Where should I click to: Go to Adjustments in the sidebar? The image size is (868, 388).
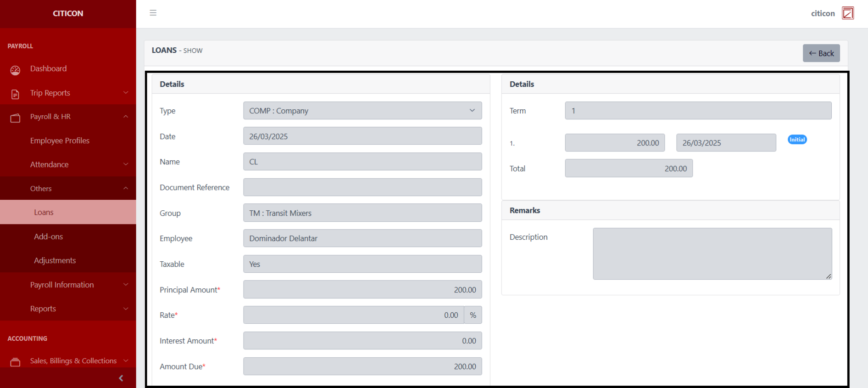click(x=55, y=260)
